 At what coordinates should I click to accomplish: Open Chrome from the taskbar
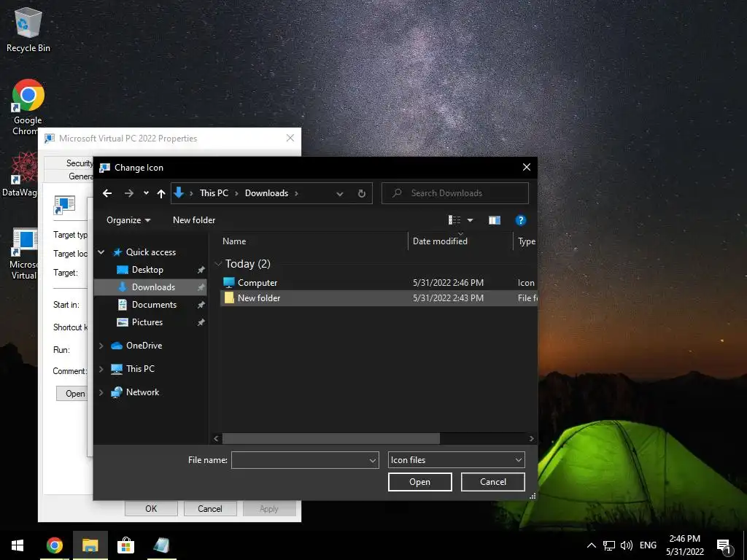[x=54, y=545]
